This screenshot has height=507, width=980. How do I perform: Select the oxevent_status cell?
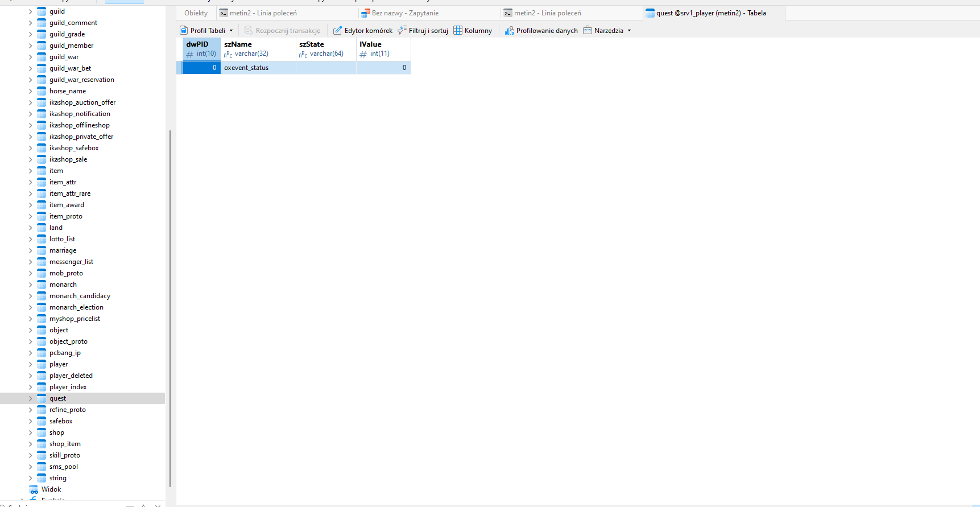[x=258, y=68]
